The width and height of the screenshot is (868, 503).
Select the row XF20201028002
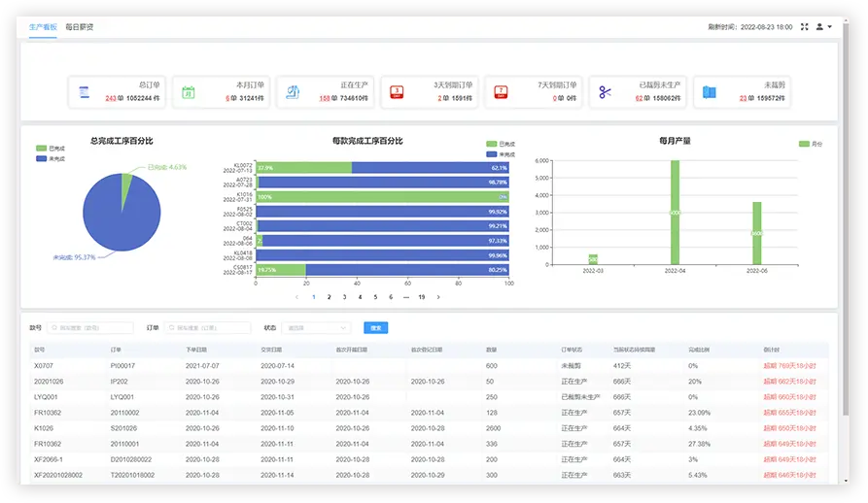[x=429, y=474]
